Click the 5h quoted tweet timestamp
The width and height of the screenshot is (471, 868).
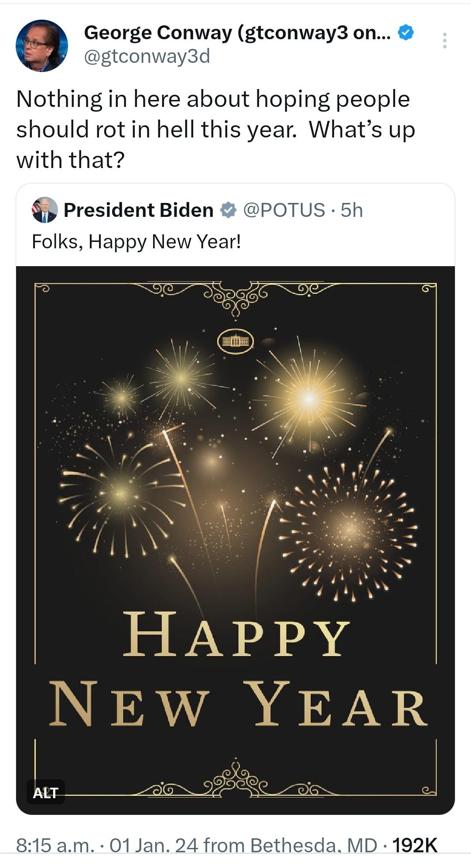click(352, 210)
